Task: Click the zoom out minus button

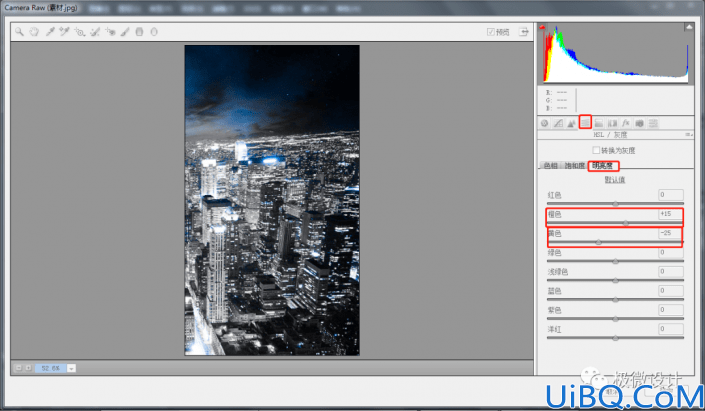Action: tap(18, 368)
